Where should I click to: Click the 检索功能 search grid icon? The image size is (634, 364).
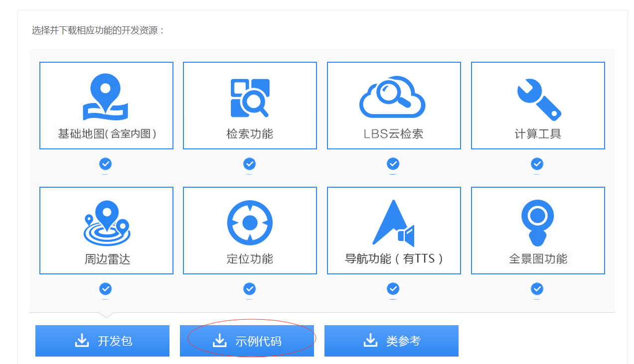(249, 98)
